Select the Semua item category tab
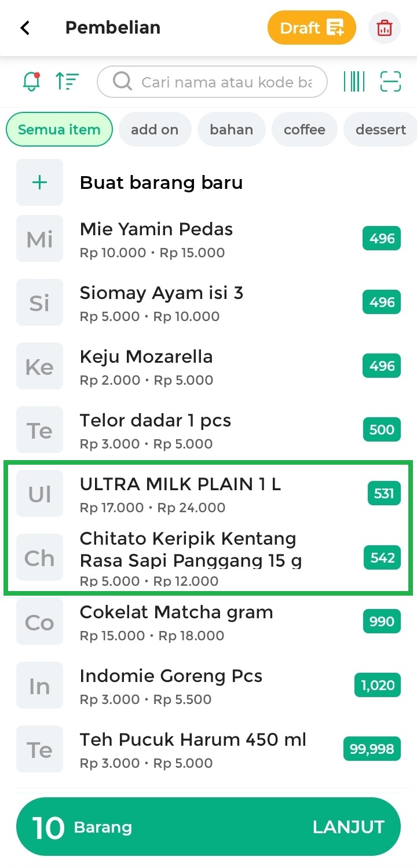 tap(59, 129)
